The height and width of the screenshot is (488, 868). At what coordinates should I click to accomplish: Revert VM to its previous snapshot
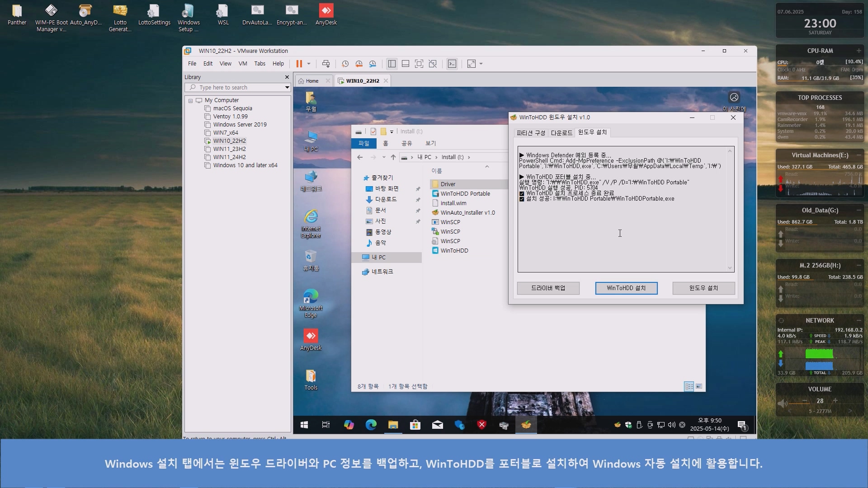click(359, 64)
